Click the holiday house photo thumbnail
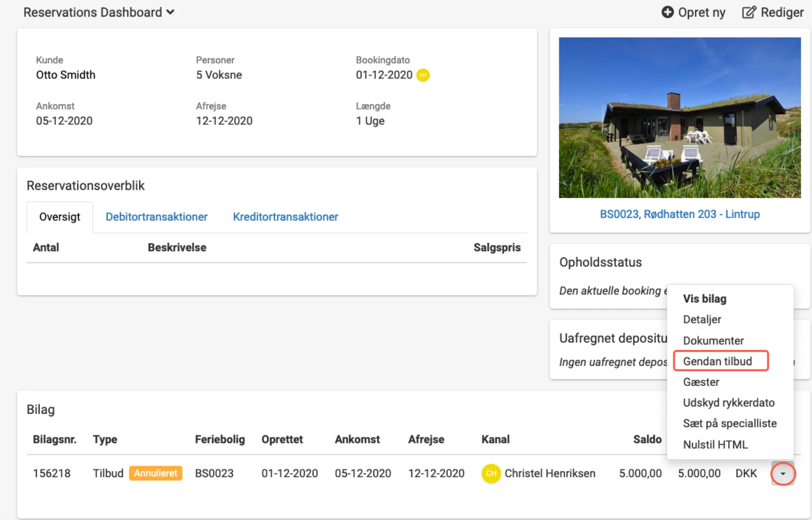This screenshot has width=812, height=520. tap(680, 118)
